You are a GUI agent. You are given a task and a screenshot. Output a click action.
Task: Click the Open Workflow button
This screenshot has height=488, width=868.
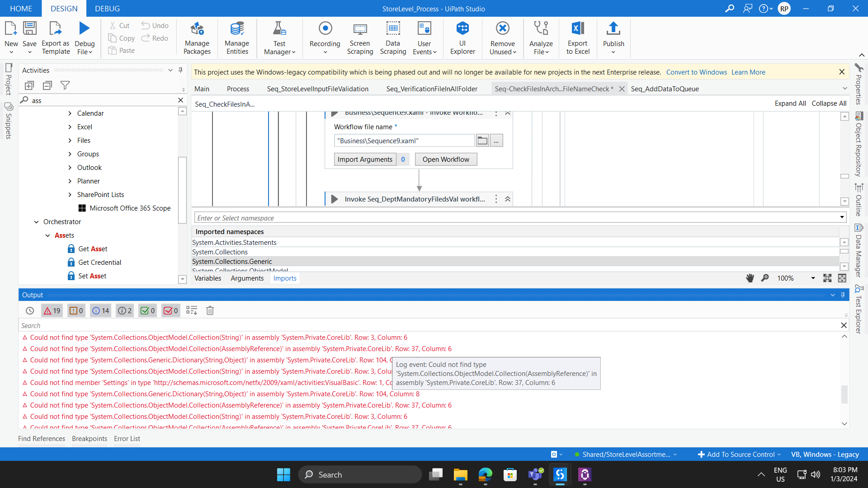(x=445, y=159)
